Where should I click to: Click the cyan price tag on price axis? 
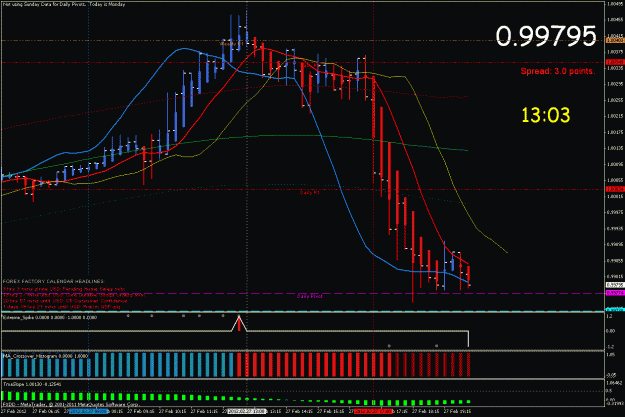coord(615,309)
